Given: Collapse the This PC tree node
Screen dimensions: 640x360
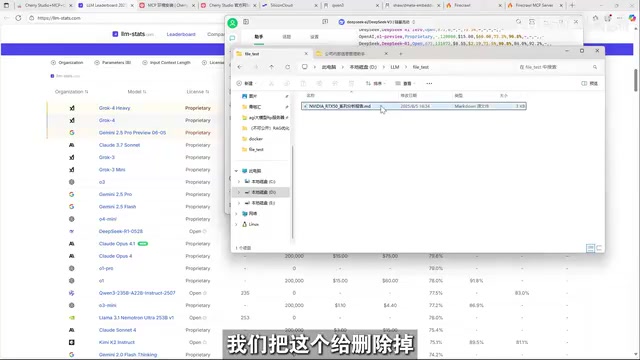Looking at the screenshot, I should (236, 171).
